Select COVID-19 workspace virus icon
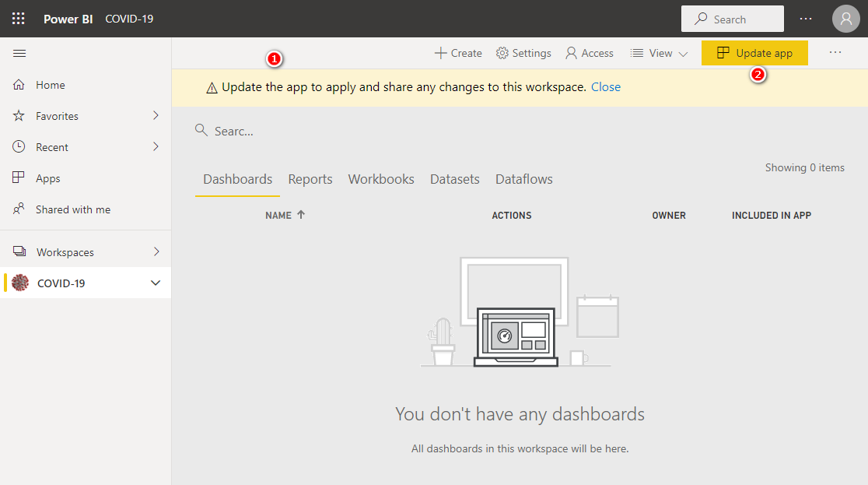The height and width of the screenshot is (485, 868). tap(20, 283)
